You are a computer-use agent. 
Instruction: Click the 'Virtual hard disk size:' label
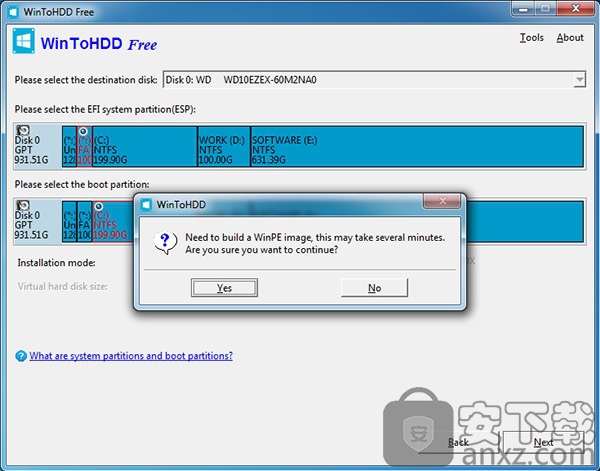point(62,286)
